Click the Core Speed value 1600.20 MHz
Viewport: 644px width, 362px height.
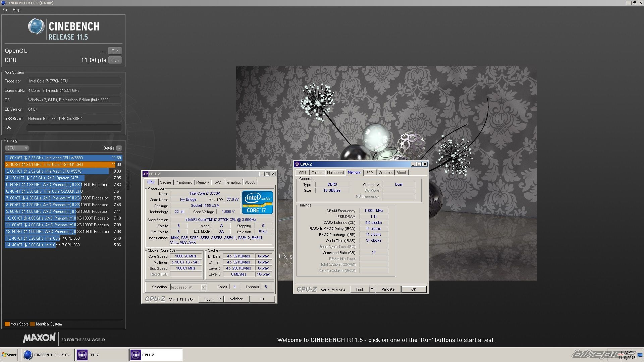(x=185, y=256)
